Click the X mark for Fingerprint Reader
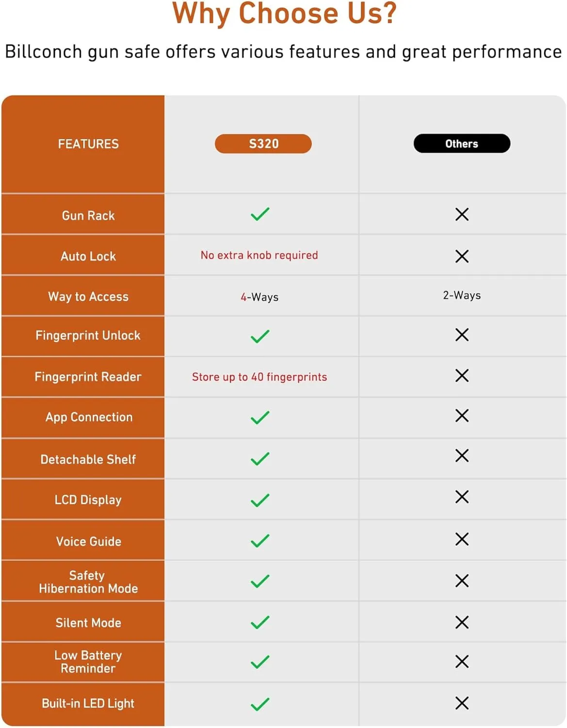Image resolution: width=567 pixels, height=728 pixels. click(x=462, y=375)
